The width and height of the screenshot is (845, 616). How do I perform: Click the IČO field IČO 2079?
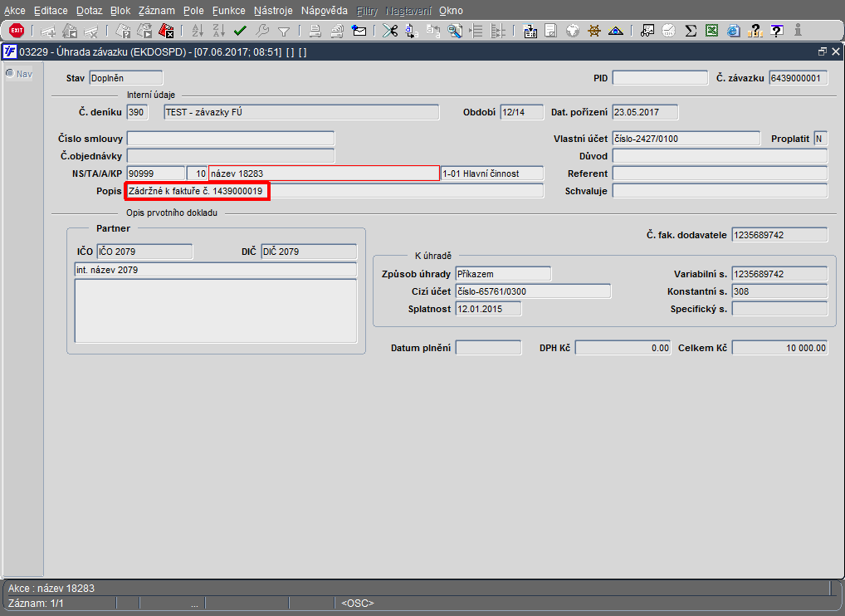click(144, 252)
